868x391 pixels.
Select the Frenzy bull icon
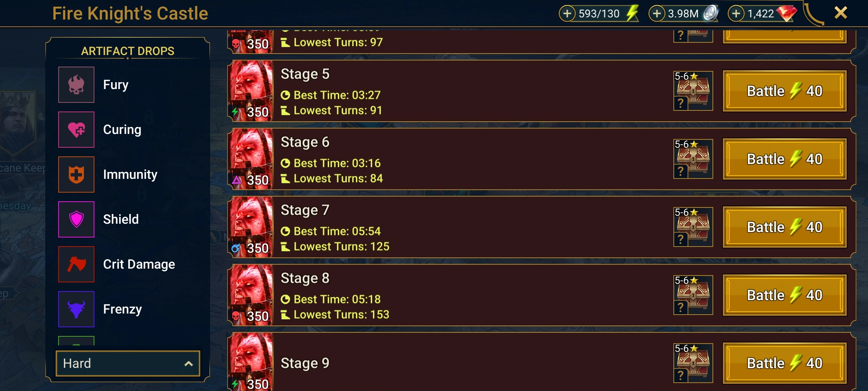76,309
